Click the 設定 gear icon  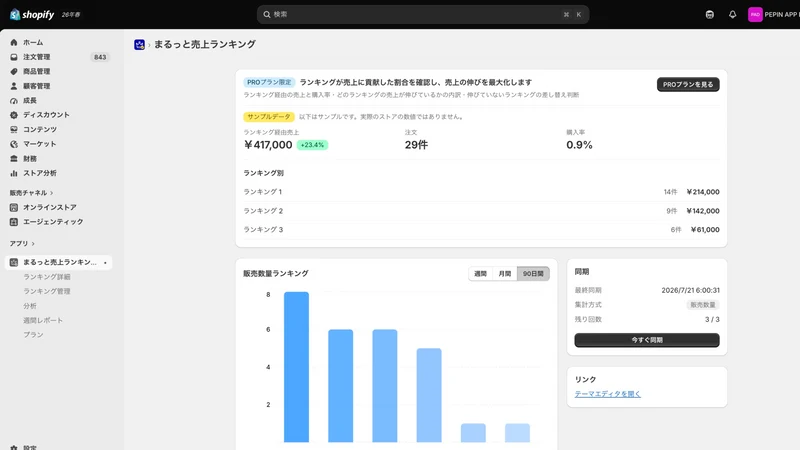pos(14,447)
